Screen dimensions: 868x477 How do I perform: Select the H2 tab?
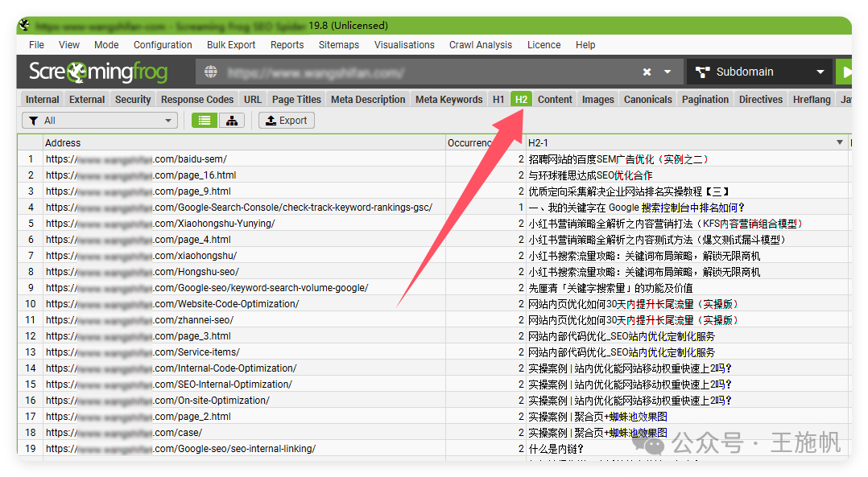point(521,100)
